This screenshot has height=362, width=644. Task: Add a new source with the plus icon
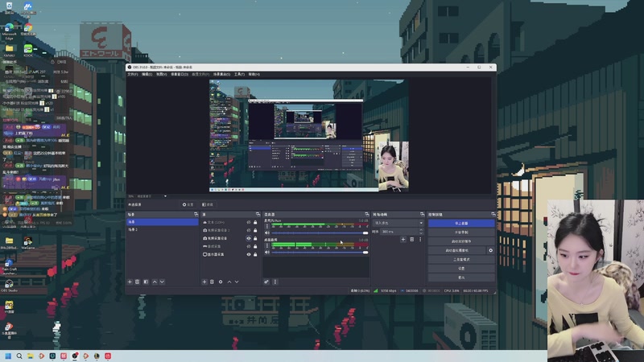click(x=204, y=282)
